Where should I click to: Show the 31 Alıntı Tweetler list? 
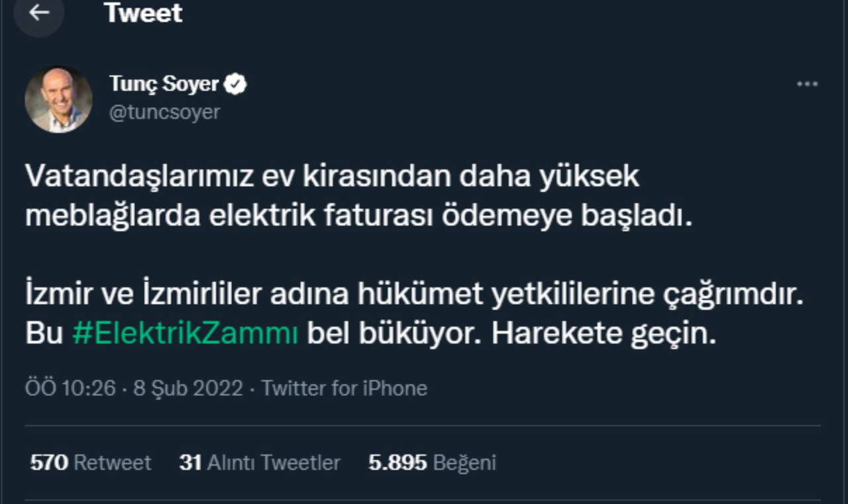pyautogui.click(x=259, y=462)
